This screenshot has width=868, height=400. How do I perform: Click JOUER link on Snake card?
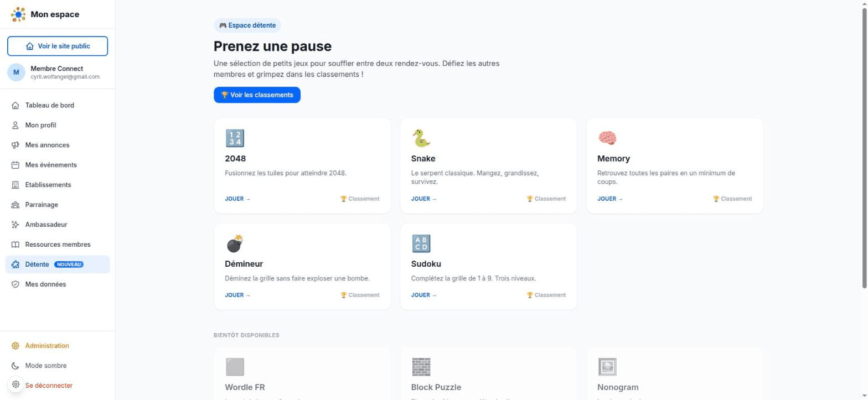coord(423,199)
